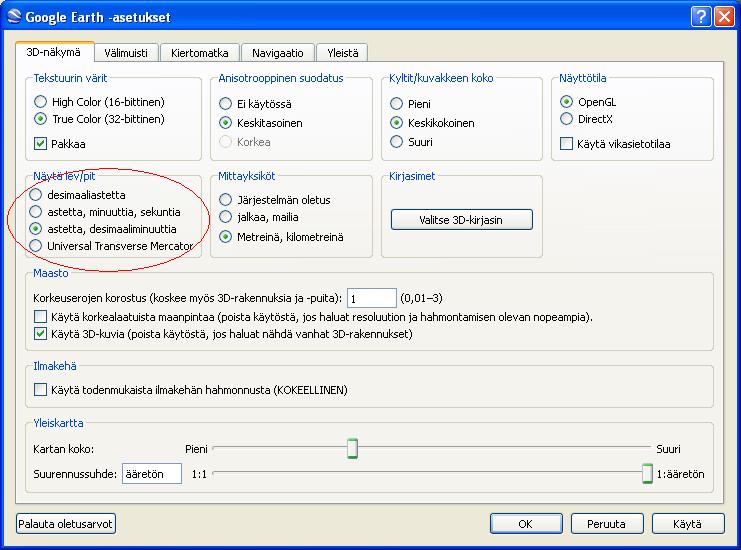Choose Ei käytössä anisotropic filtering
Viewport: 741px width, 550px height.
226,104
